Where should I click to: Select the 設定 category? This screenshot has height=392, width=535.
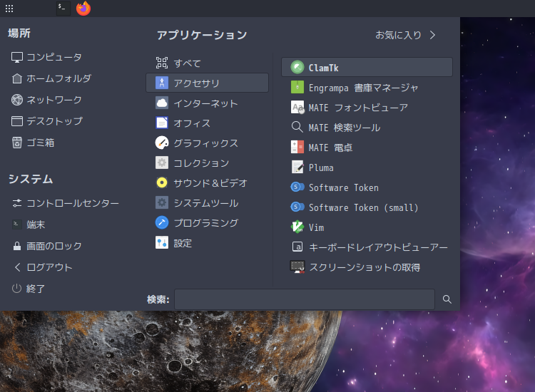coord(207,243)
